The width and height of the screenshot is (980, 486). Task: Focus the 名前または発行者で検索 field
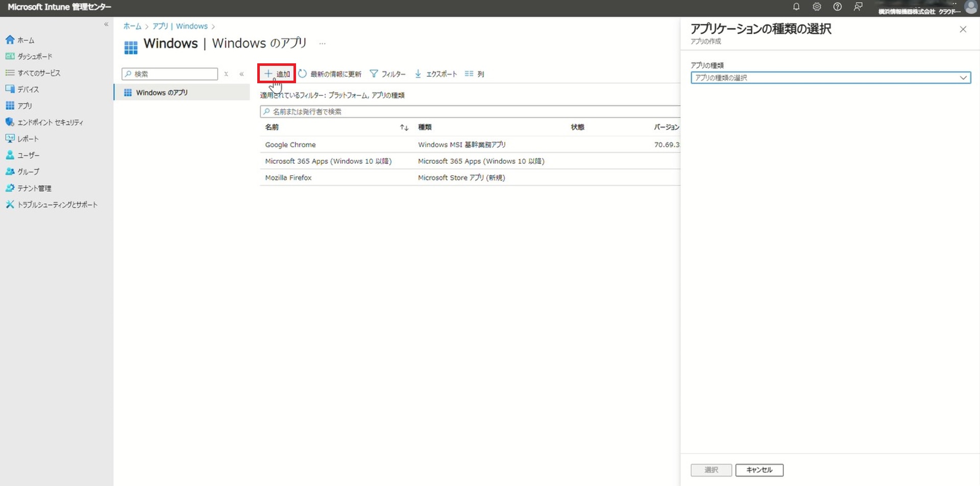pyautogui.click(x=470, y=111)
